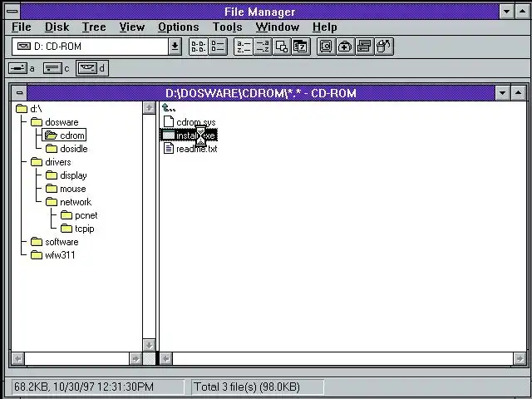Select the drivers folder in tree

pyautogui.click(x=51, y=162)
